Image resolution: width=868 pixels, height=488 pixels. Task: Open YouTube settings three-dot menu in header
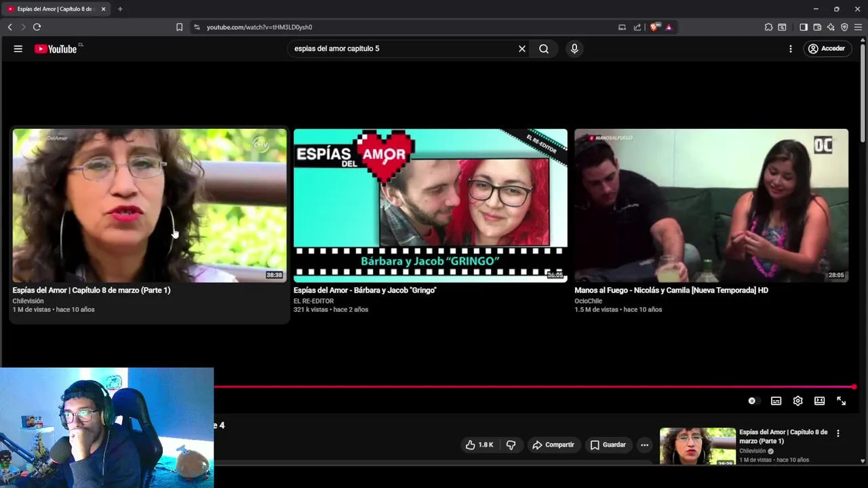click(x=791, y=49)
